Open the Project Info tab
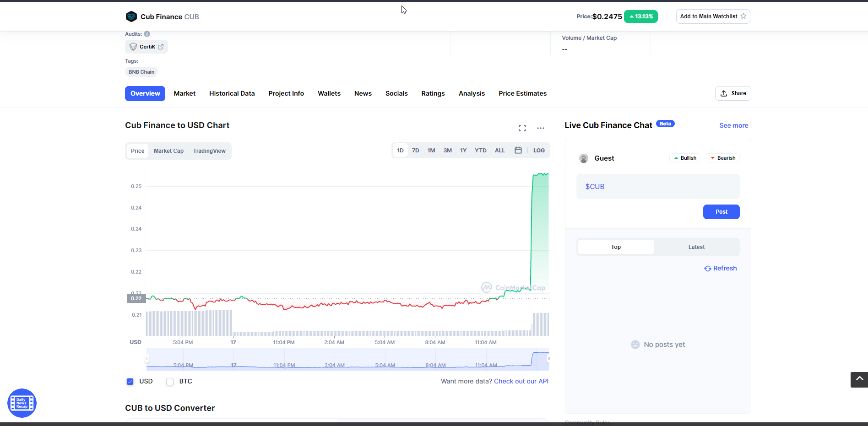The height and width of the screenshot is (426, 868). [286, 93]
